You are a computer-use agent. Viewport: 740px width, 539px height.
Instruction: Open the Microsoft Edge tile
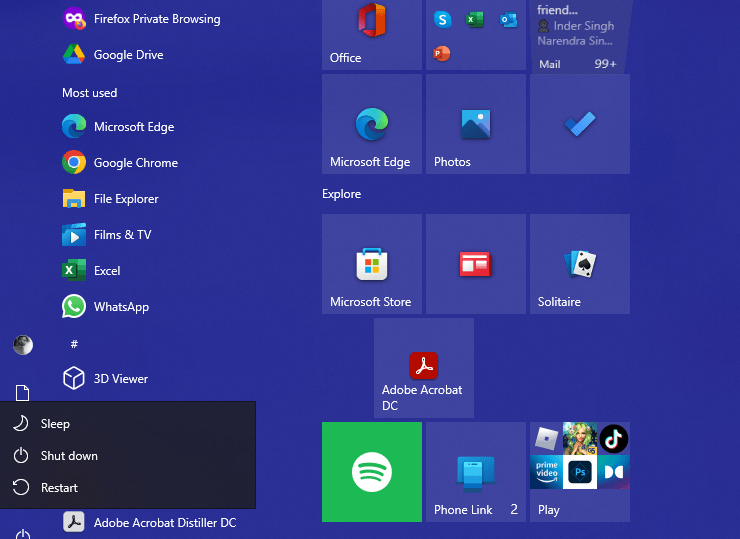[372, 124]
